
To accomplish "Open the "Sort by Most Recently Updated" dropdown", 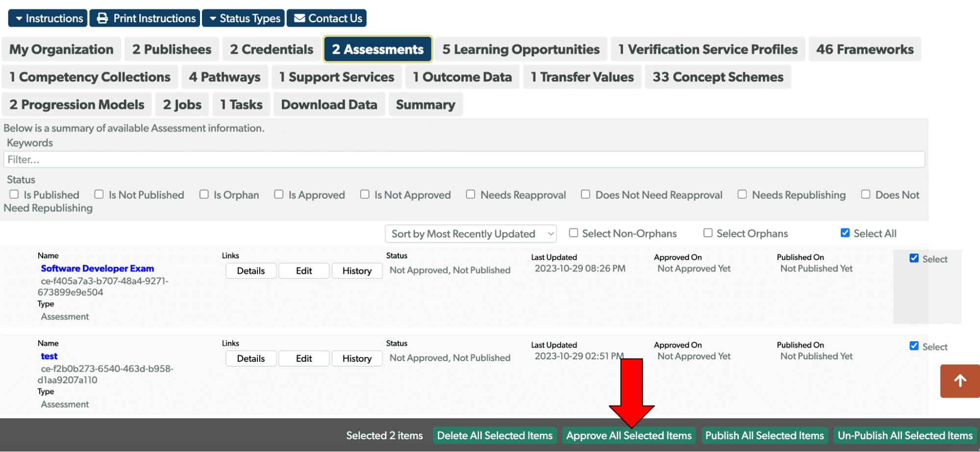I will click(x=471, y=234).
